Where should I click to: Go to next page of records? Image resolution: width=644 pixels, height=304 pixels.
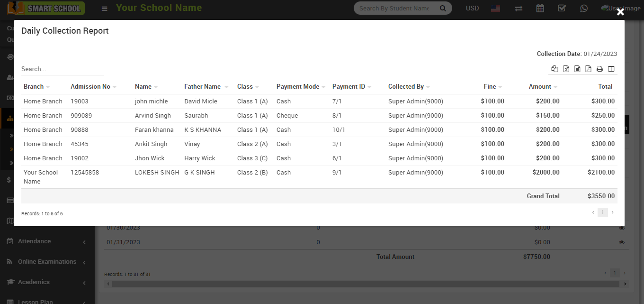pyautogui.click(x=612, y=212)
